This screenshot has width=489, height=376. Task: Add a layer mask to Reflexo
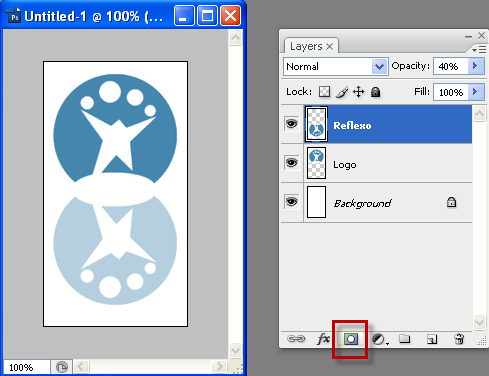click(x=351, y=339)
